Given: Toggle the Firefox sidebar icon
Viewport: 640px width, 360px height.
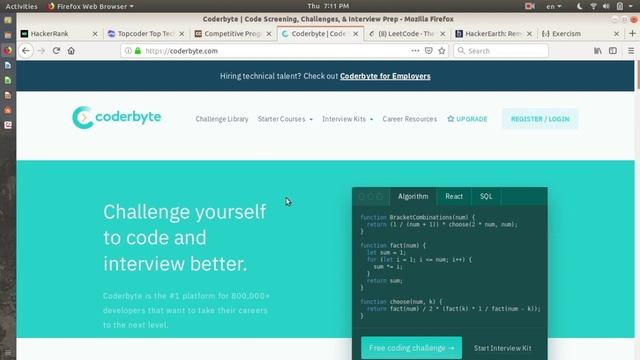Looking at the screenshot, I should click(x=613, y=51).
